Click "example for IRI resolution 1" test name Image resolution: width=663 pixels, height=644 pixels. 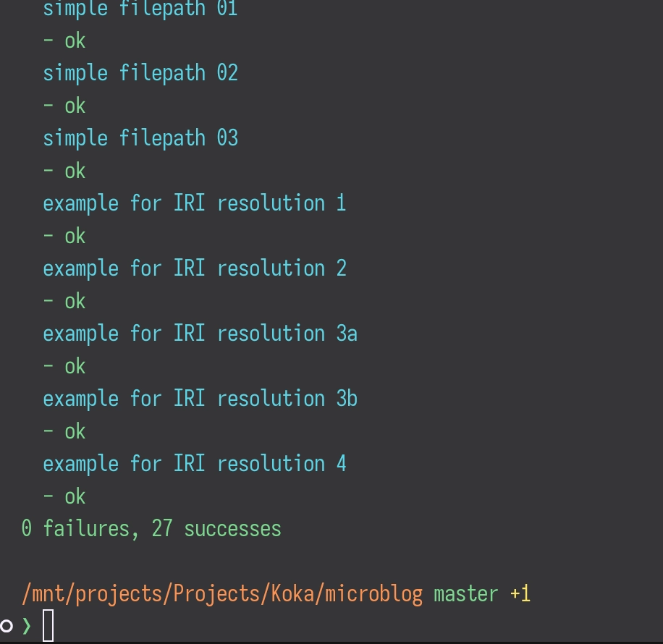[195, 203]
